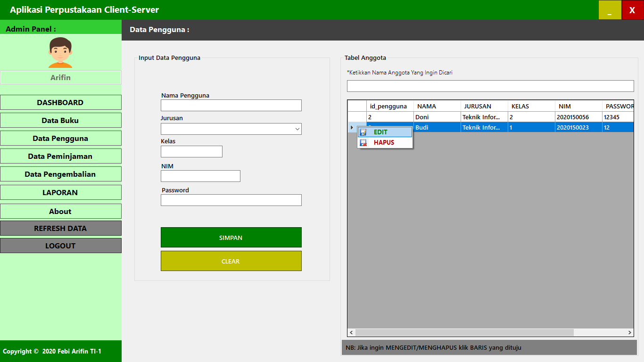Click the EDIT pencil icon in the context menu

pos(363,132)
